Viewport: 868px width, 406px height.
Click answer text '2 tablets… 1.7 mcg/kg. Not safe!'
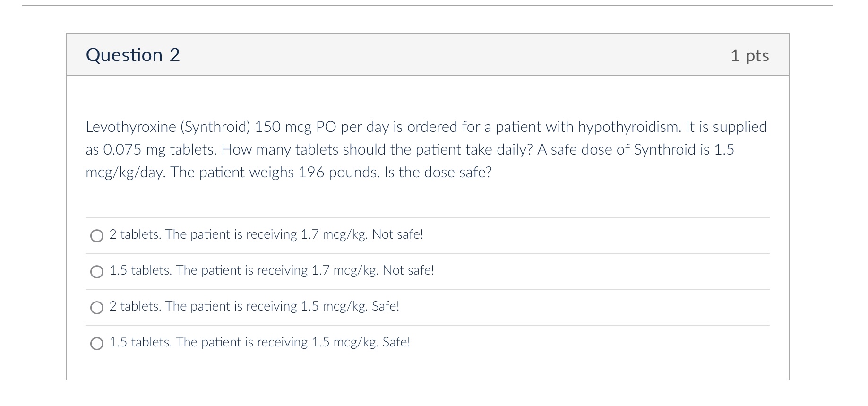pyautogui.click(x=266, y=234)
